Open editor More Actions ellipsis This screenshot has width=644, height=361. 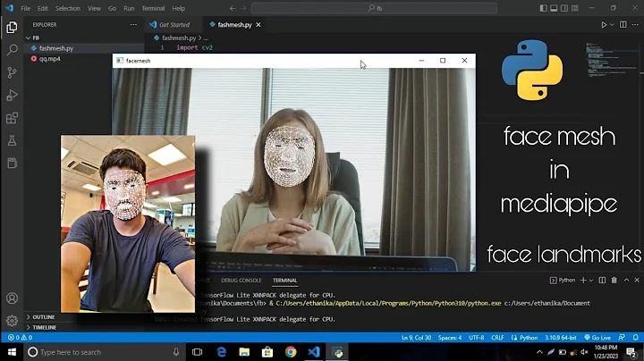click(x=635, y=25)
